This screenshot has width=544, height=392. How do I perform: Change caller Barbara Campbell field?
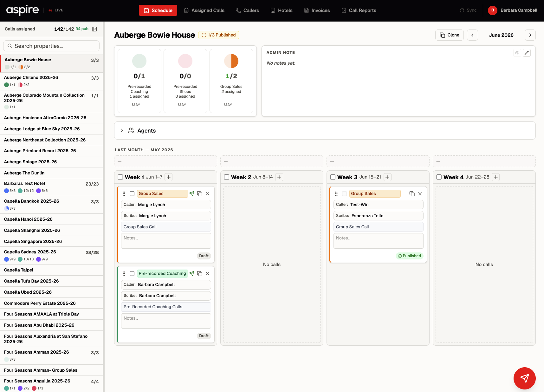coord(166,285)
